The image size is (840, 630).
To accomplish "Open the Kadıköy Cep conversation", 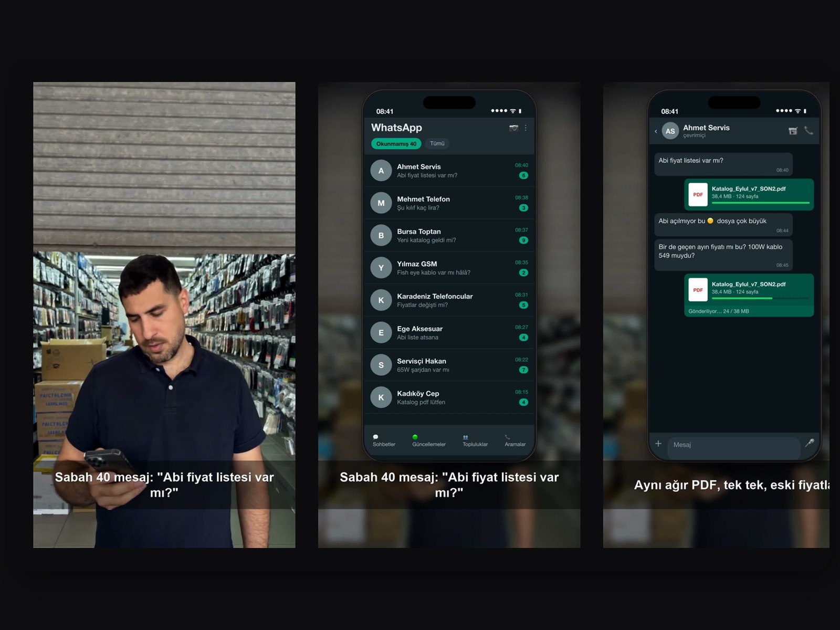I will click(x=449, y=397).
